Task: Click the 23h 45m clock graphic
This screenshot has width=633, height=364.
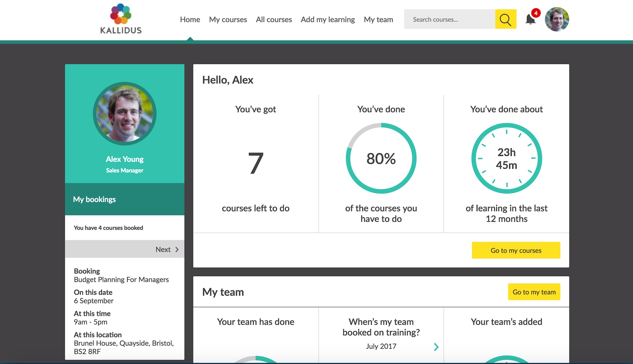Action: click(x=506, y=158)
